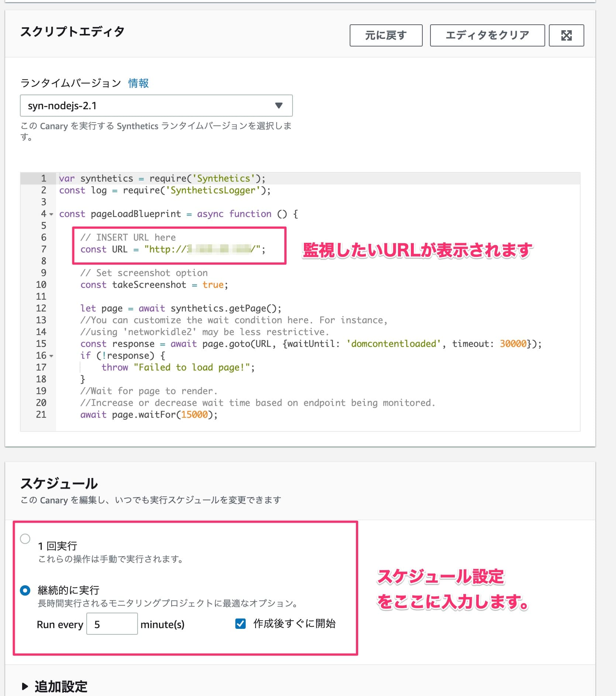Click the Run every minutes input field
This screenshot has width=616, height=696.
click(112, 624)
